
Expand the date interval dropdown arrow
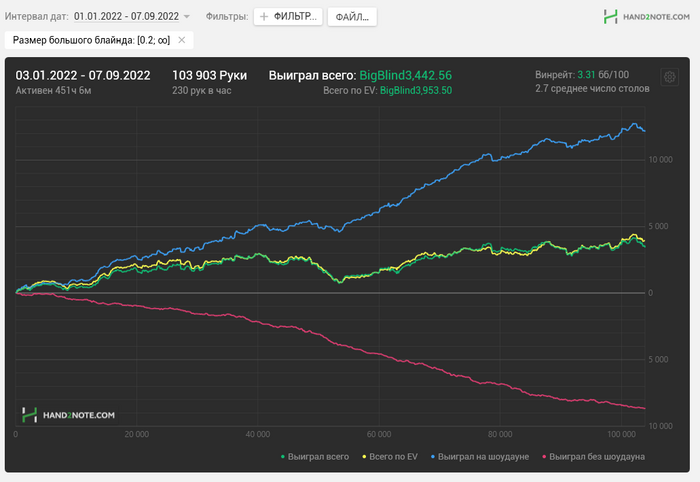click(x=187, y=17)
